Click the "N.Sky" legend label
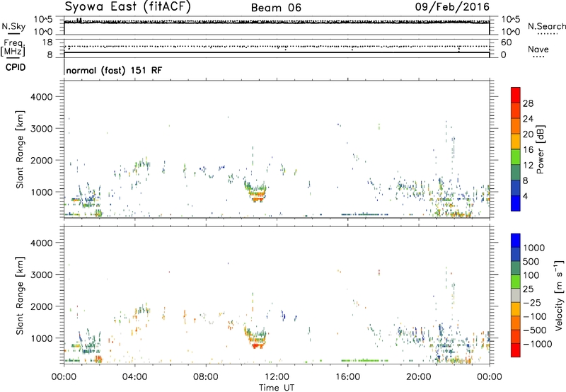 pos(13,27)
